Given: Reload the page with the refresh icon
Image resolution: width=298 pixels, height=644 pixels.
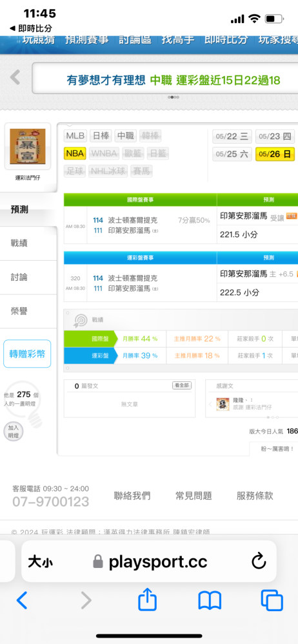Looking at the screenshot, I should coord(259,562).
